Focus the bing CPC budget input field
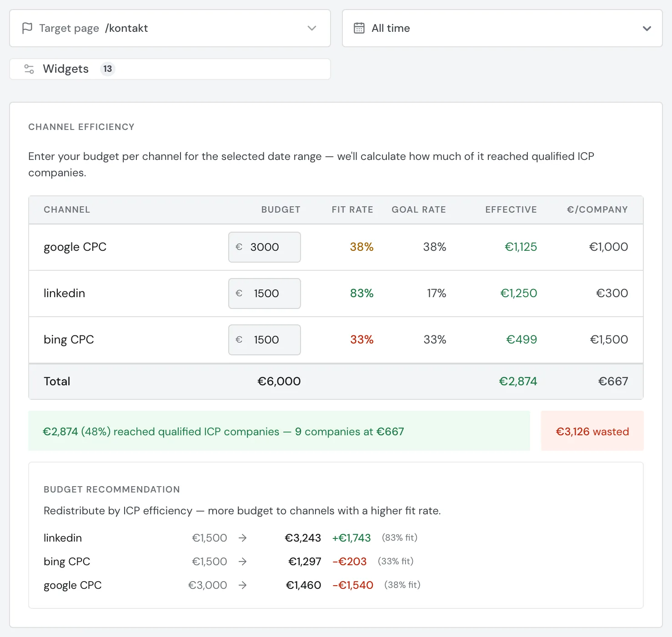Screen dimensions: 672x637 (265, 340)
